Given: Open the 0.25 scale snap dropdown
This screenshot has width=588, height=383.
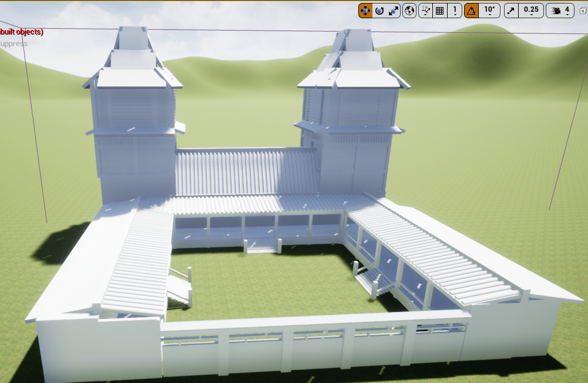Looking at the screenshot, I should point(531,11).
